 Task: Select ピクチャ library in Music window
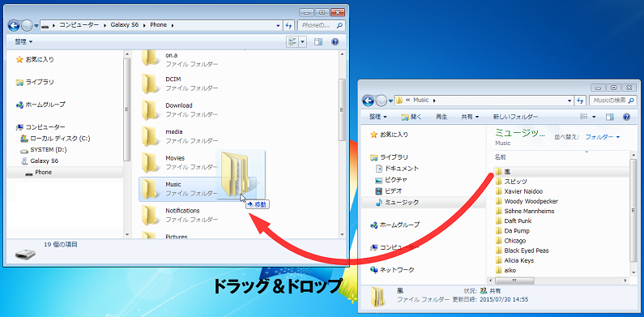391,180
